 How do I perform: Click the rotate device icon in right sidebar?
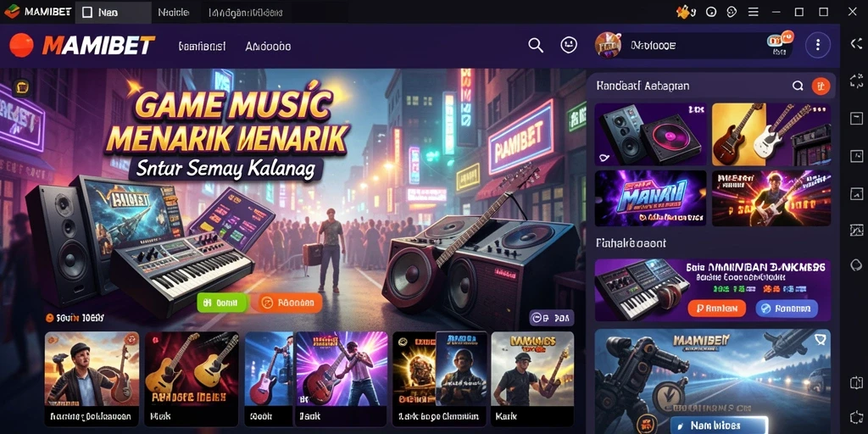[856, 382]
